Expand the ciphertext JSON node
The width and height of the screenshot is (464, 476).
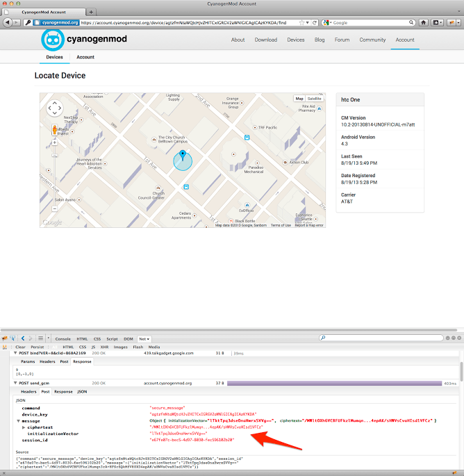point(24,427)
